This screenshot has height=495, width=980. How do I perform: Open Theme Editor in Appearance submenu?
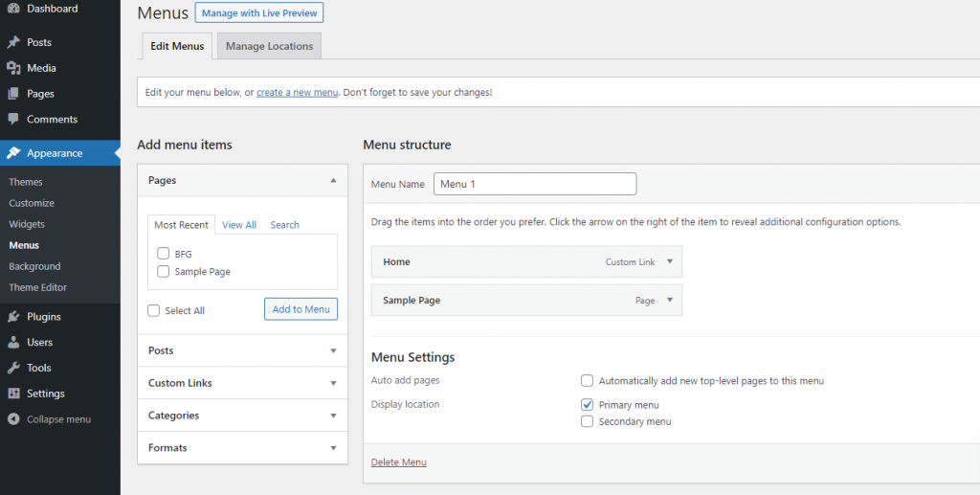click(x=37, y=287)
